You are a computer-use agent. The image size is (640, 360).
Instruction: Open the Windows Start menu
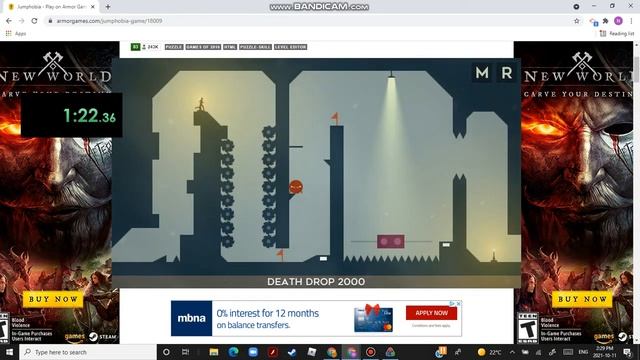(x=9, y=352)
